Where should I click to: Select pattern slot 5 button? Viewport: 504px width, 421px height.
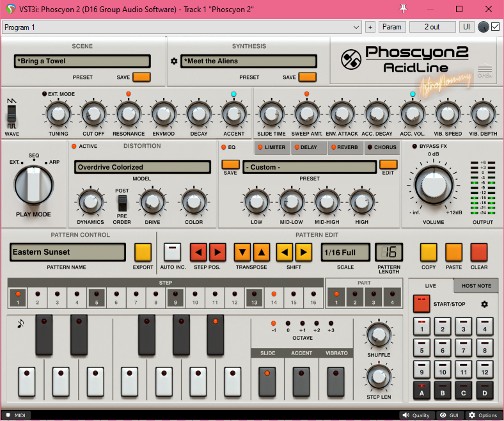421,347
